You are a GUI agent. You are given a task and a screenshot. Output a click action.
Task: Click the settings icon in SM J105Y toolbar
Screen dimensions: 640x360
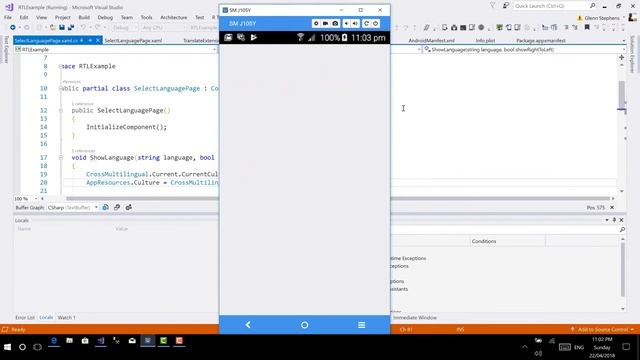[x=316, y=24]
